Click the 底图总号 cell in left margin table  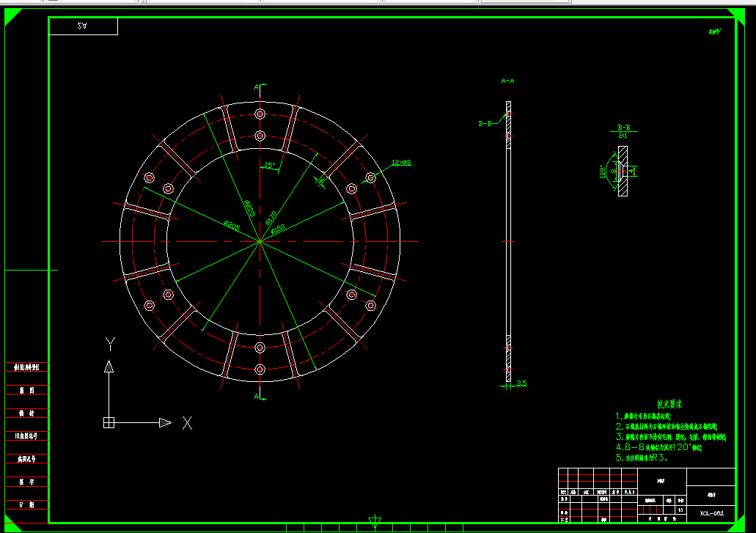click(x=27, y=459)
